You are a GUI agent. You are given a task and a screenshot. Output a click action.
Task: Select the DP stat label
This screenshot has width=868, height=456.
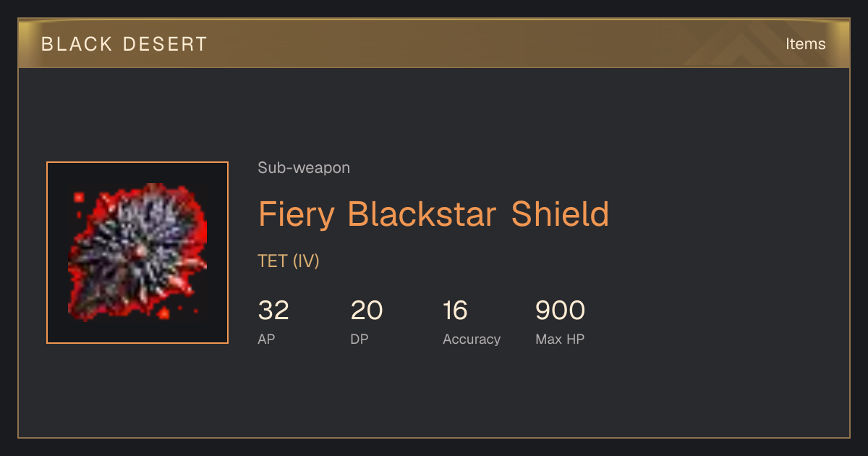(359, 339)
